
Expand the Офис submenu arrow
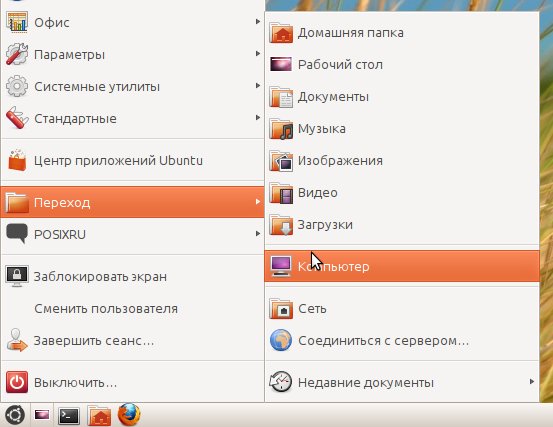point(258,22)
